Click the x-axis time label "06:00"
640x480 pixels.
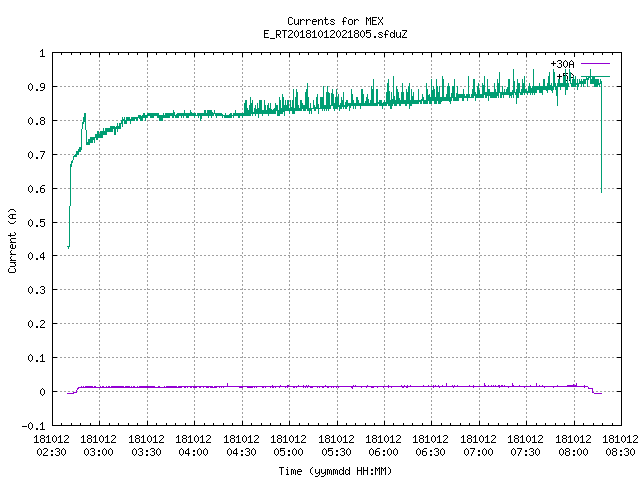tap(383, 452)
